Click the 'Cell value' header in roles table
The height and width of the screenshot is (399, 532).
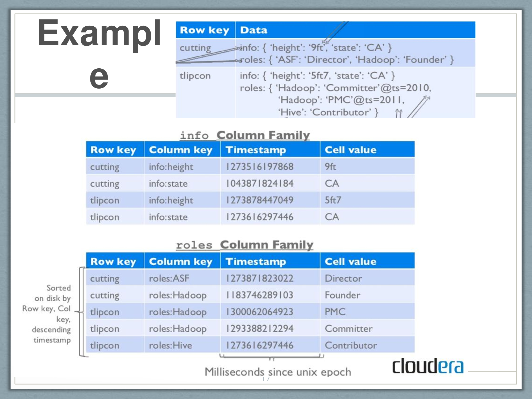click(351, 261)
